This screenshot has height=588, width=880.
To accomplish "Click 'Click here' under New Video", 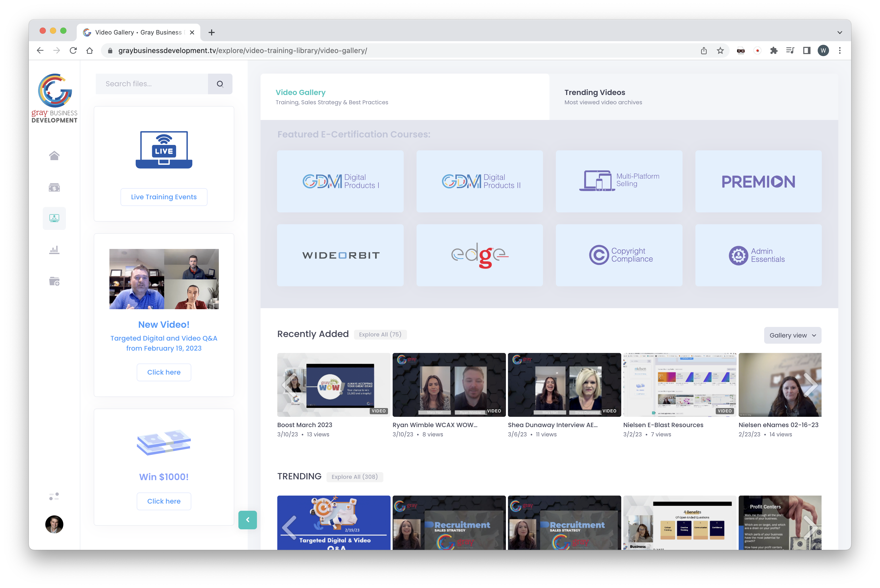I will pos(164,372).
